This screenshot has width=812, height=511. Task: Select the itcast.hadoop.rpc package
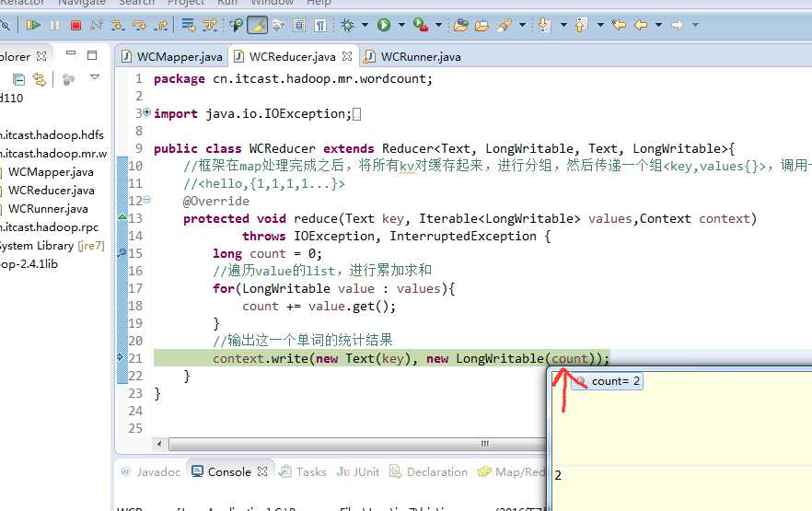click(49, 227)
